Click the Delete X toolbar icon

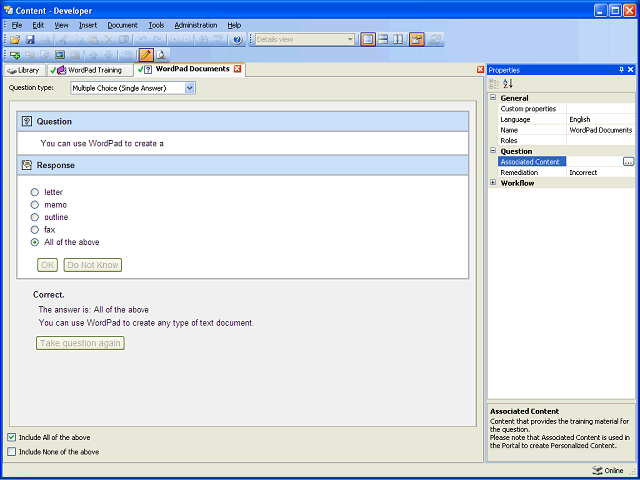pyautogui.click(x=109, y=40)
